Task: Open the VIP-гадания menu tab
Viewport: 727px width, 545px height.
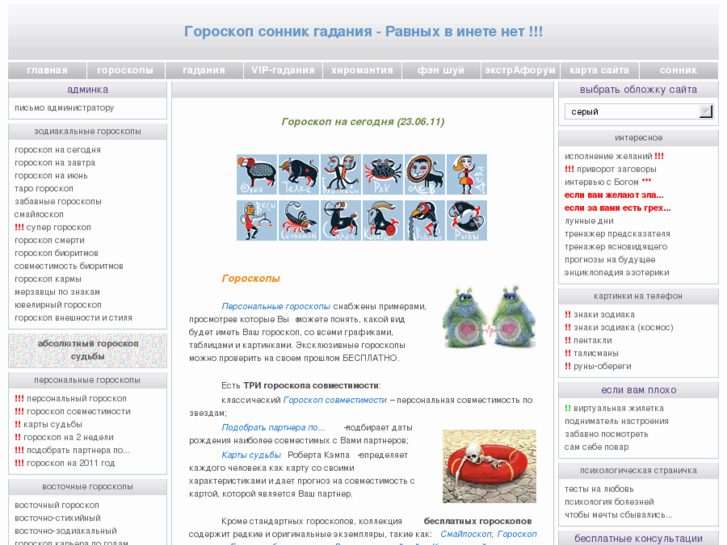Action: (x=283, y=70)
